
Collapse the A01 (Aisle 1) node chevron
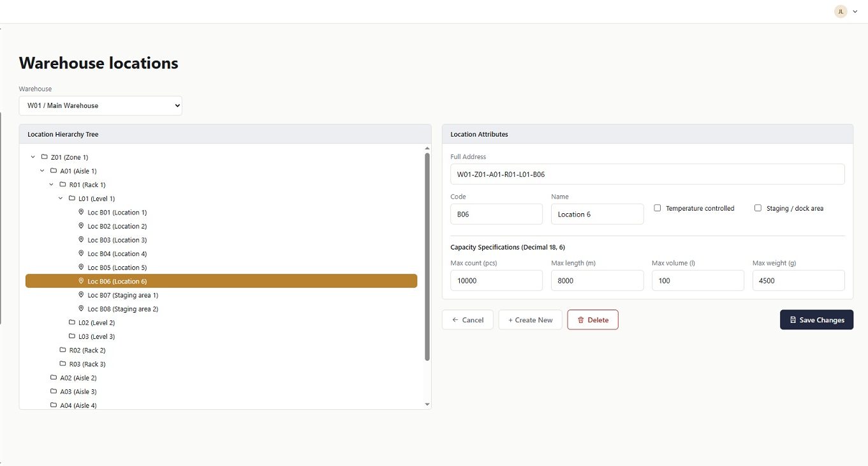pos(42,171)
